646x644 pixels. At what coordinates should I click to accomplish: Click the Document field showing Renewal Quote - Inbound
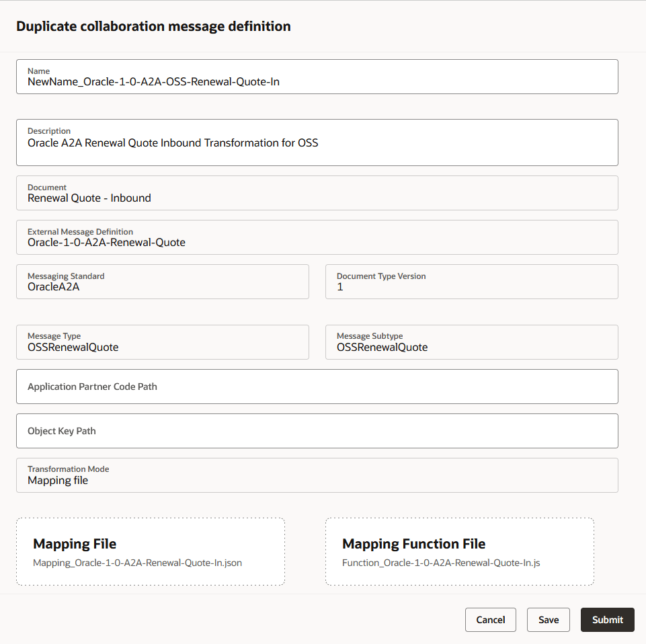click(x=317, y=193)
